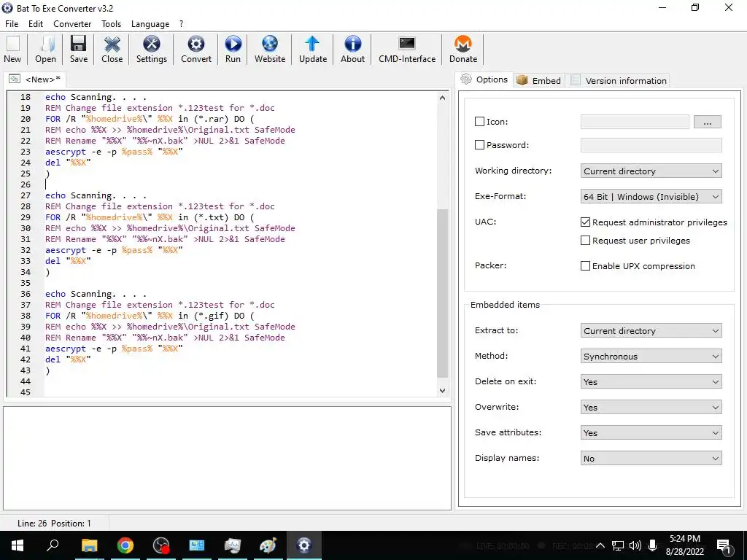Open the Settings toolbar icon
747x560 pixels.
click(x=152, y=49)
